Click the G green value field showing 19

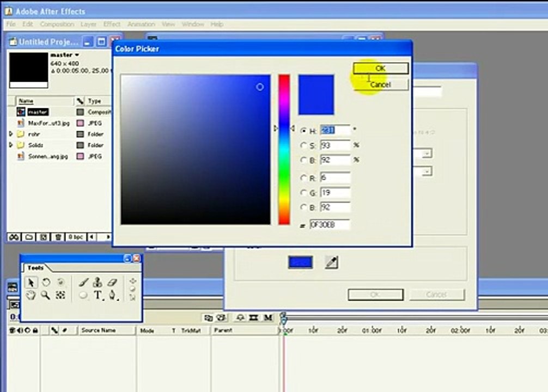335,193
